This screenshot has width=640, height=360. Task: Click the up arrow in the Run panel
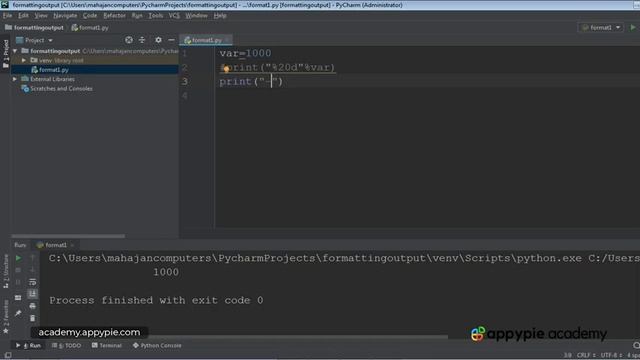pyautogui.click(x=33, y=258)
